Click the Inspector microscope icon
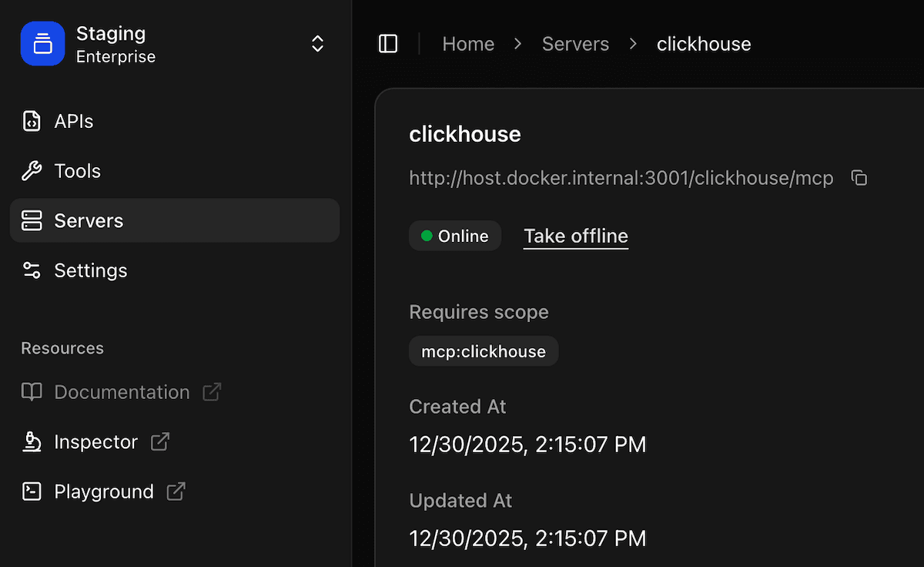The image size is (924, 567). pos(32,442)
